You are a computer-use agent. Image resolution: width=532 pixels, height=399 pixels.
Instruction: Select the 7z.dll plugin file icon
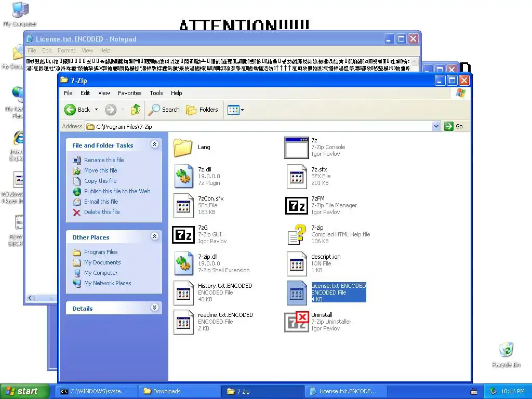pos(183,176)
